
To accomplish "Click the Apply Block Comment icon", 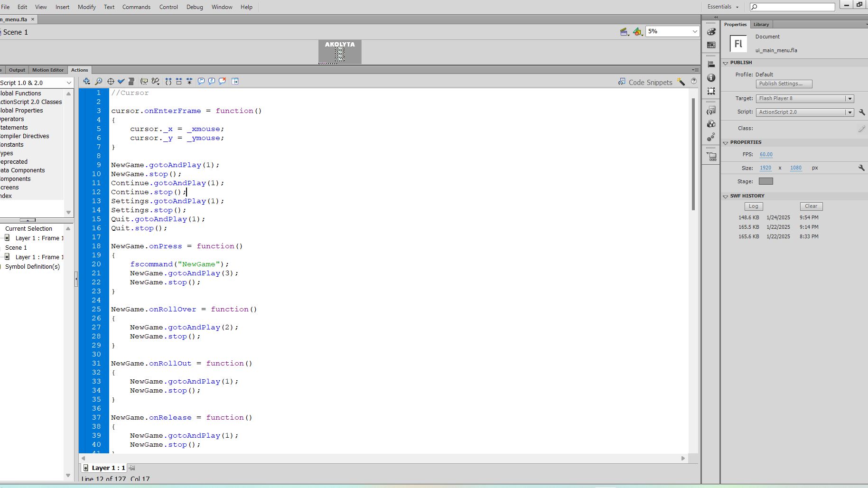I will pos(201,82).
